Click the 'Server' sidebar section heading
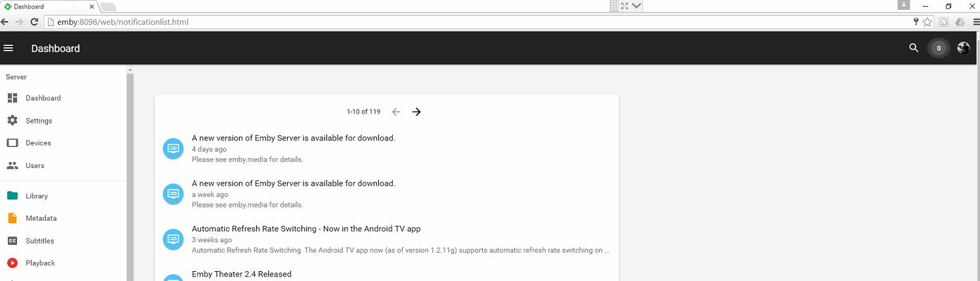 click(x=16, y=77)
